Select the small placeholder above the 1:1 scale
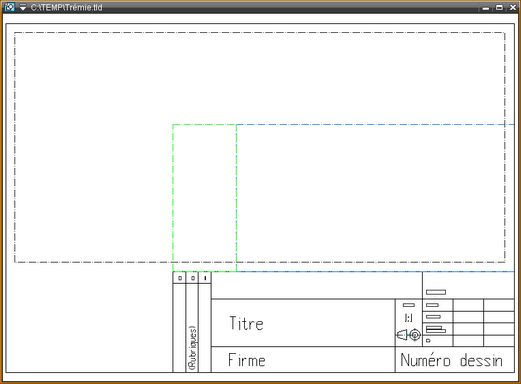Image resolution: width=521 pixels, height=384 pixels. [409, 305]
